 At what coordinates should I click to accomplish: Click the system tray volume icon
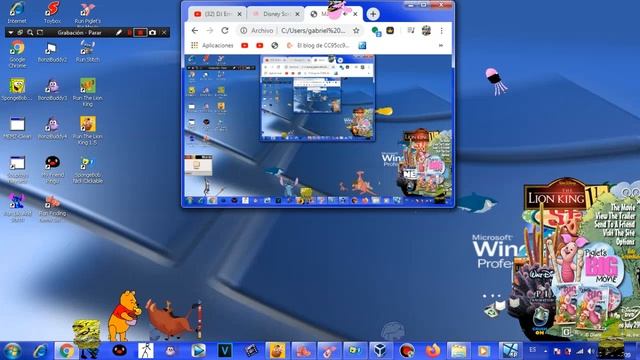[591, 351]
